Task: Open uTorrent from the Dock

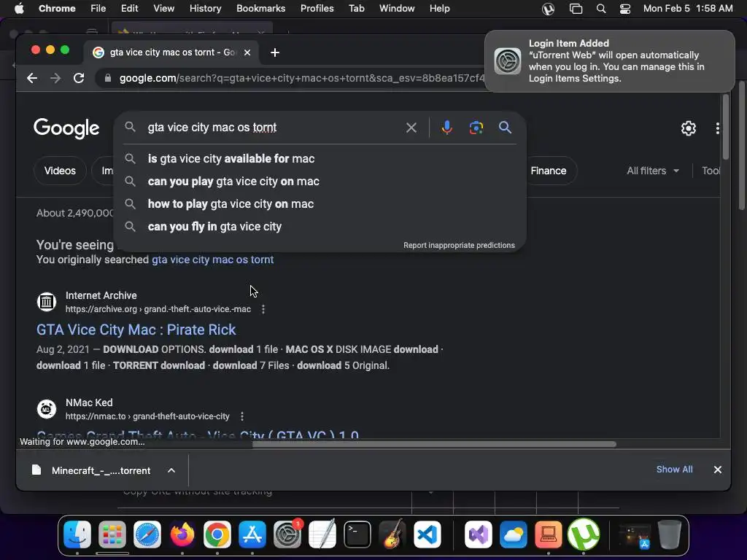Action: 584,534
